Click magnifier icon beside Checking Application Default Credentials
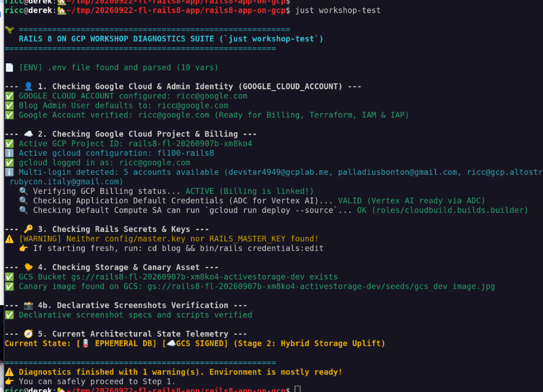Viewport: 543px width, 392px height. pyautogui.click(x=23, y=200)
